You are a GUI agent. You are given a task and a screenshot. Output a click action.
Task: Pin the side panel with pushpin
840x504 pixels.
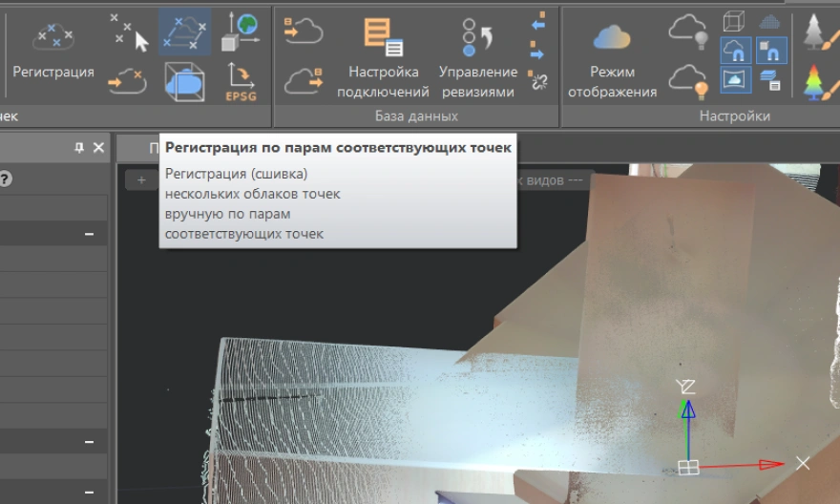point(79,148)
